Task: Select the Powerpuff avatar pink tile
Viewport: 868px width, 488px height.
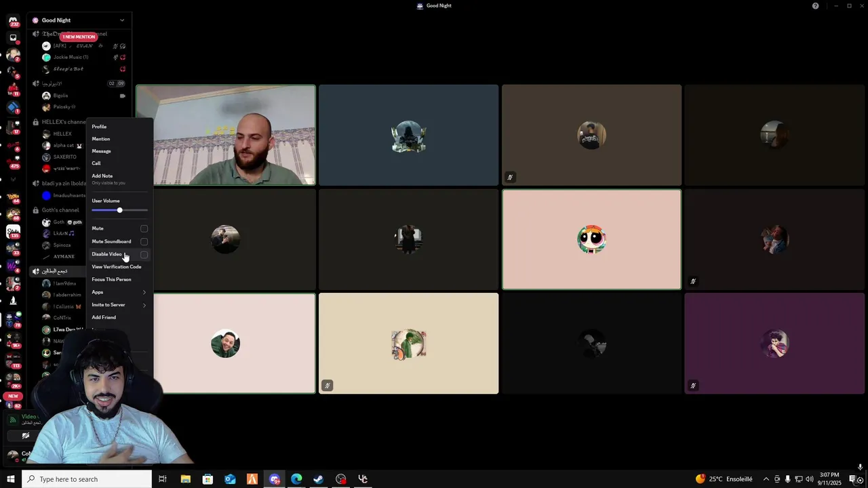Action: 591,239
